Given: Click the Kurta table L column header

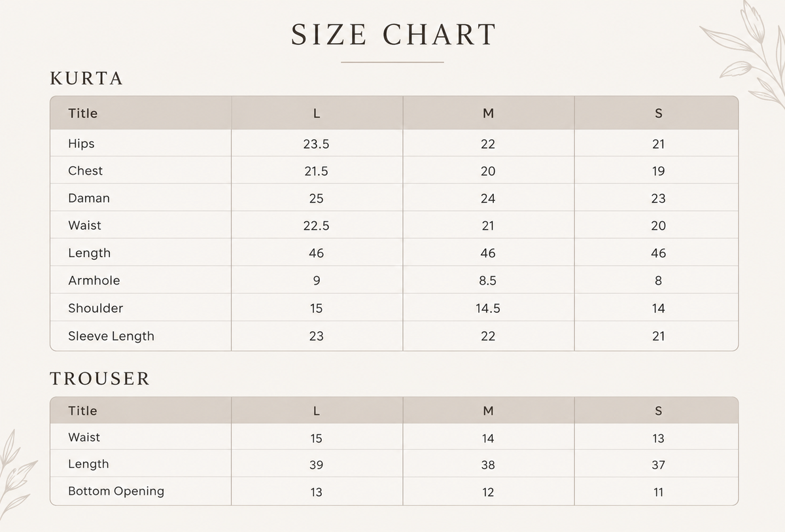Looking at the screenshot, I should point(317,113).
